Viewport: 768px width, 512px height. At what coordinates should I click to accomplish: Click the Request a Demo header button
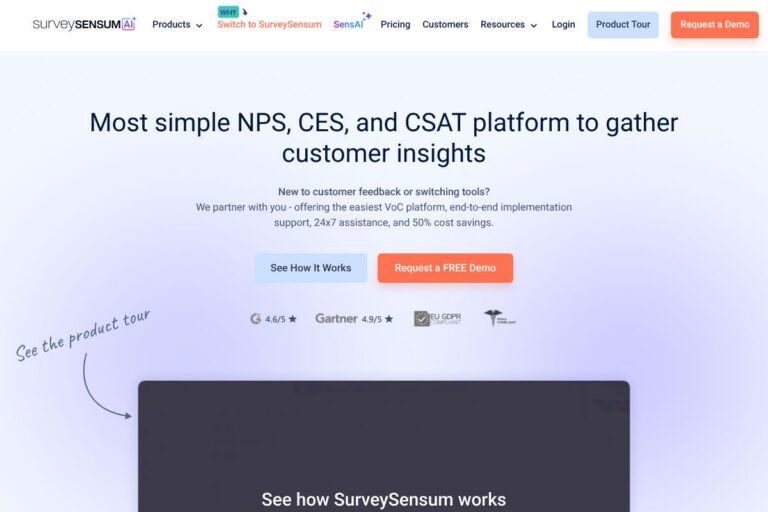(x=714, y=24)
